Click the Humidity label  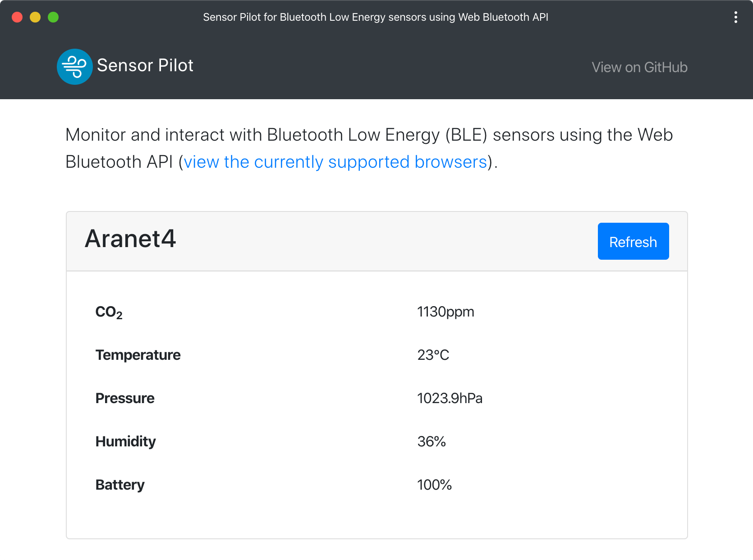point(125,441)
